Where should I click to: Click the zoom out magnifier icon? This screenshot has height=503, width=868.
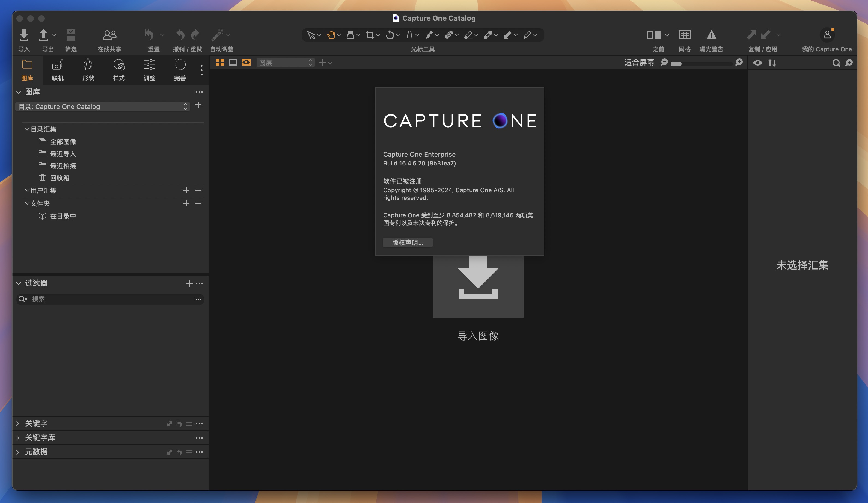pyautogui.click(x=664, y=62)
